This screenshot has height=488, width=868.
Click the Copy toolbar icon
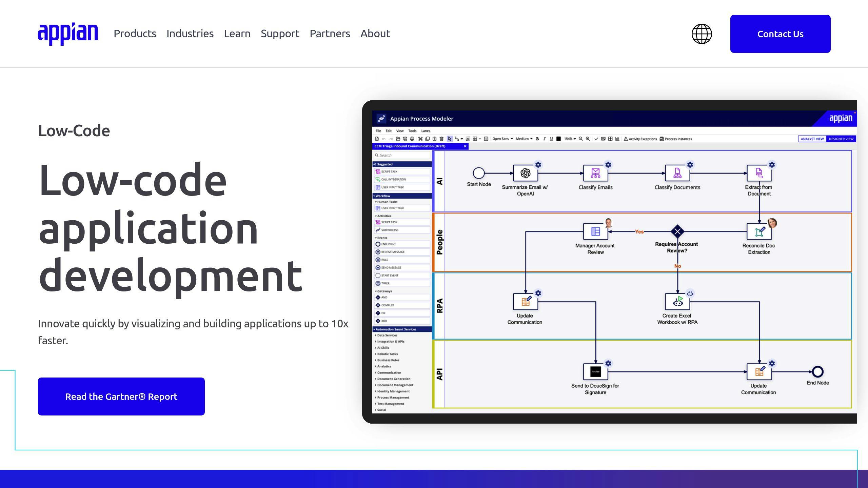coord(427,139)
